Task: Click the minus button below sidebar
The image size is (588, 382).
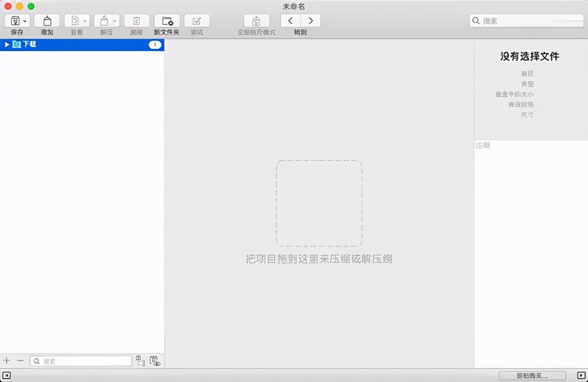Action: click(21, 360)
